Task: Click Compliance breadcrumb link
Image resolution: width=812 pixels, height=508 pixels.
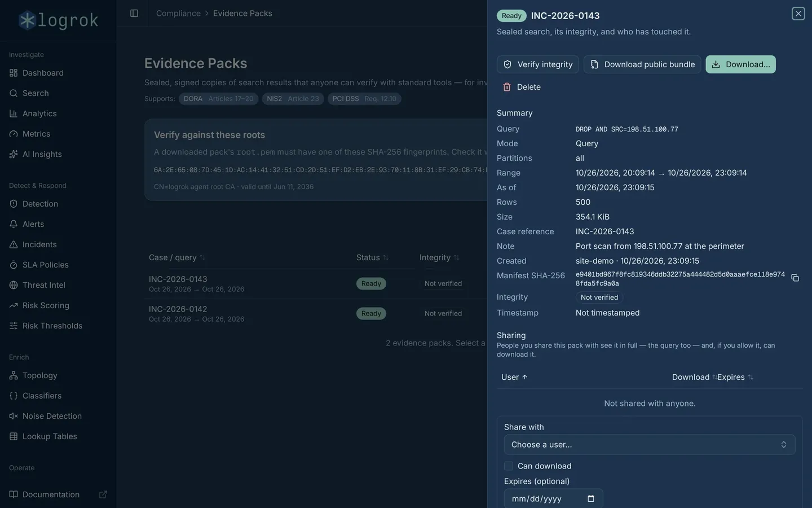Action: pos(178,13)
